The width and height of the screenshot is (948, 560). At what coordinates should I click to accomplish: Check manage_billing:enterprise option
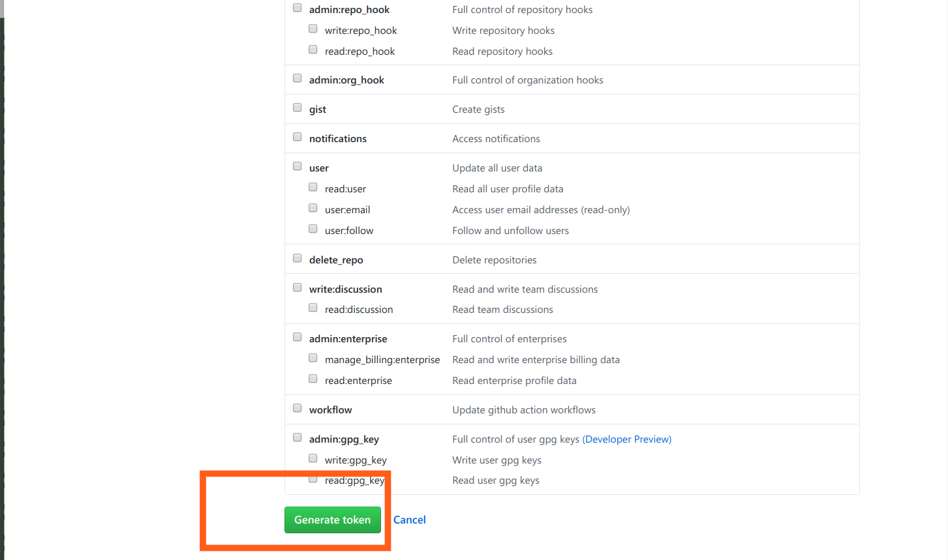coord(313,359)
